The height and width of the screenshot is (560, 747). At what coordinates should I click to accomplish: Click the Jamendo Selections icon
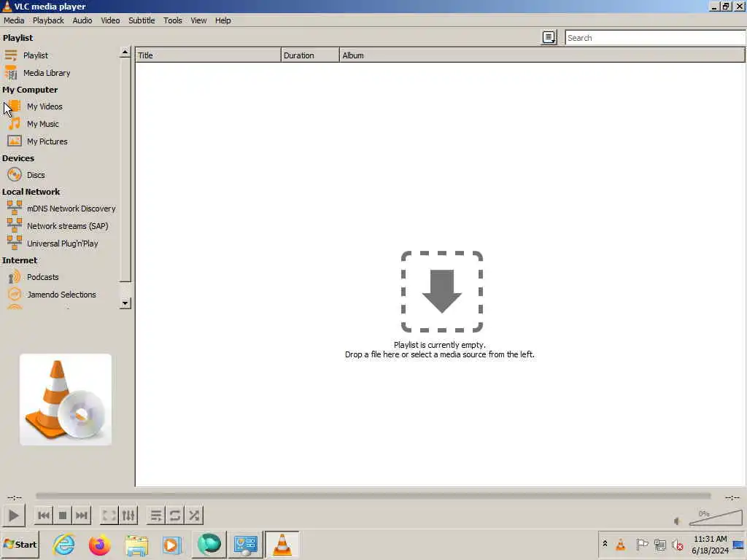pyautogui.click(x=15, y=295)
